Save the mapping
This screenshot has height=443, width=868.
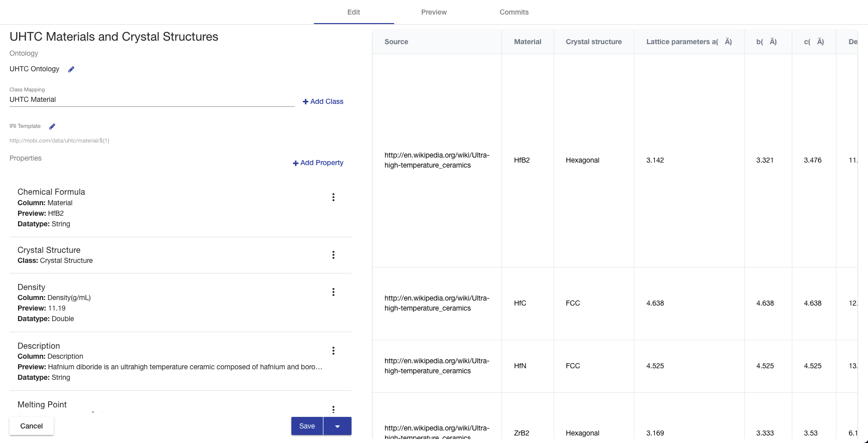coord(307,426)
